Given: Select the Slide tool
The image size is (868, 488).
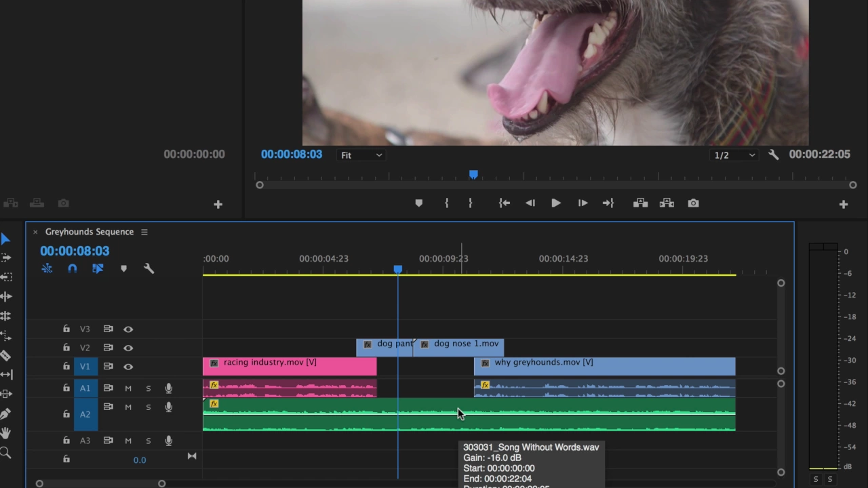Looking at the screenshot, I should (x=6, y=394).
